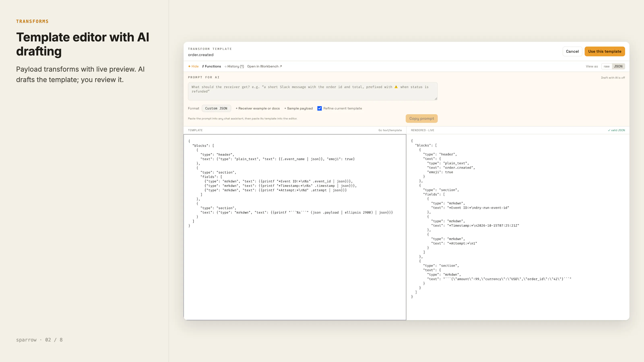Open the Custom JSON format dropdown
This screenshot has height=362, width=644.
(x=216, y=108)
